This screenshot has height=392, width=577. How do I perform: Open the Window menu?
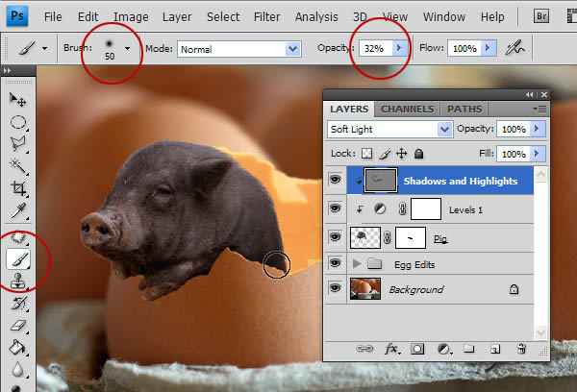(x=444, y=17)
